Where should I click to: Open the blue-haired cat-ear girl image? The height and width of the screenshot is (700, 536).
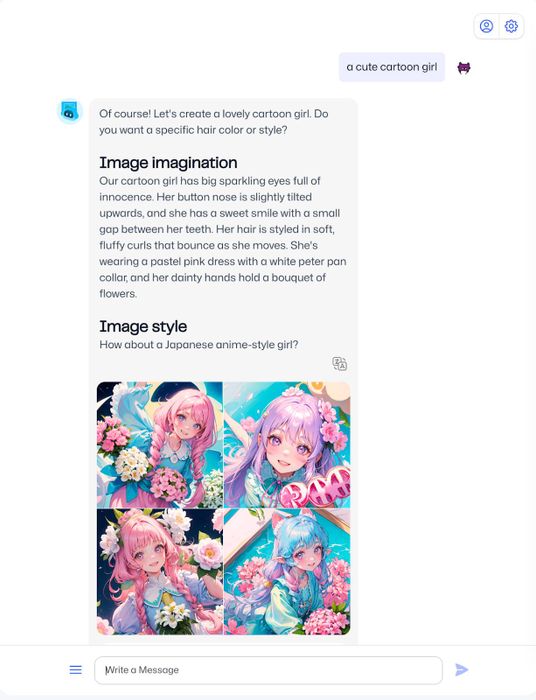pyautogui.click(x=287, y=572)
